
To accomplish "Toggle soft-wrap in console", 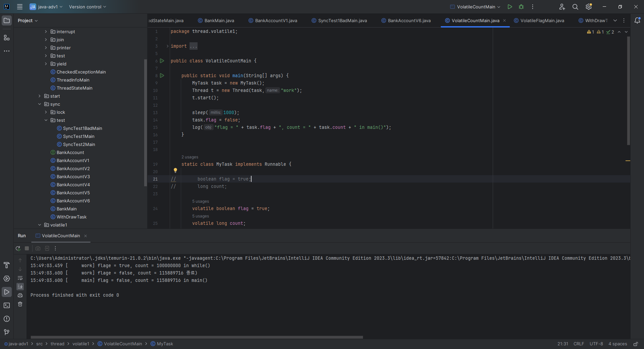I will tap(20, 278).
